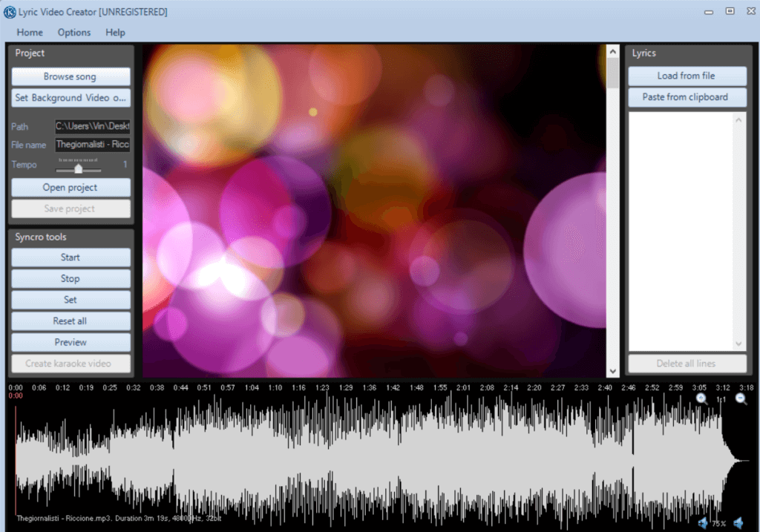Zoom out on the waveform timeline
The image size is (760, 532).
pyautogui.click(x=741, y=398)
